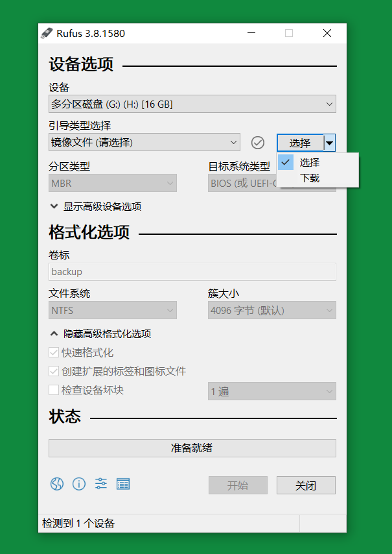
Task: Click the 选择 image file button
Action: pyautogui.click(x=300, y=143)
